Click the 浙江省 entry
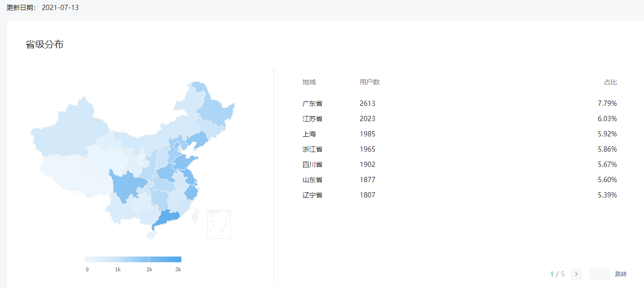The image size is (644, 288). coord(312,149)
